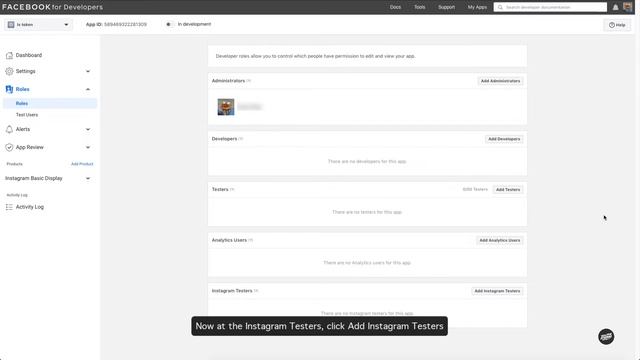This screenshot has height=360, width=640.
Task: Click the Administrators section heading
Action: [x=228, y=81]
